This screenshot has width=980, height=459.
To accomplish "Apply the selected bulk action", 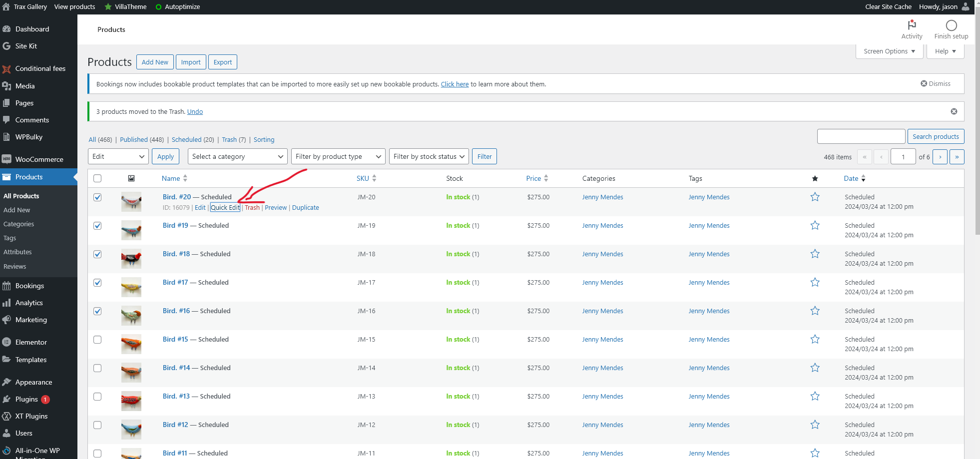I will [165, 156].
